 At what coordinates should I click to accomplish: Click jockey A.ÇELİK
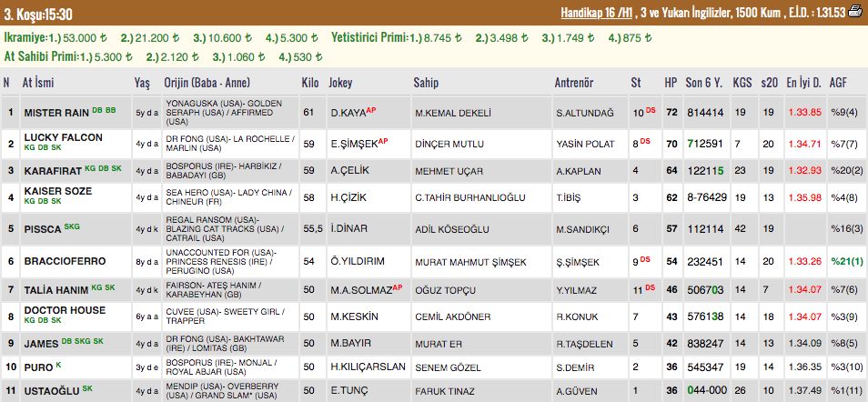tap(349, 171)
